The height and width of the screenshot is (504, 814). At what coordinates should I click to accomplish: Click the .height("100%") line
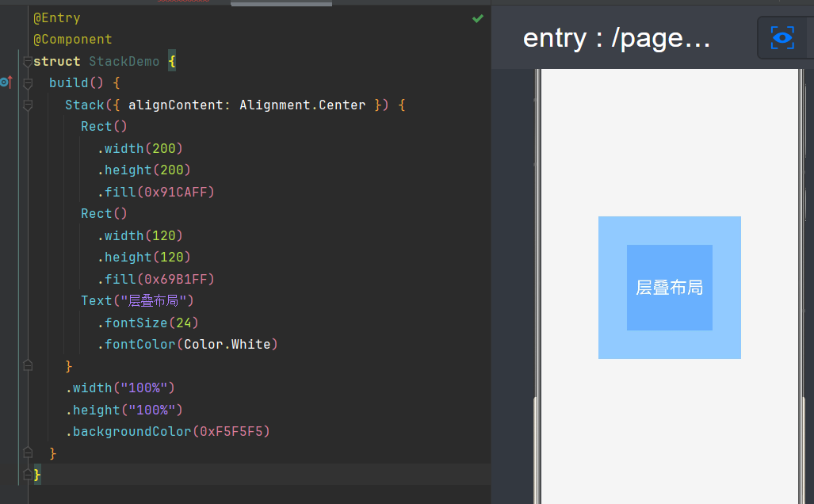click(x=124, y=410)
